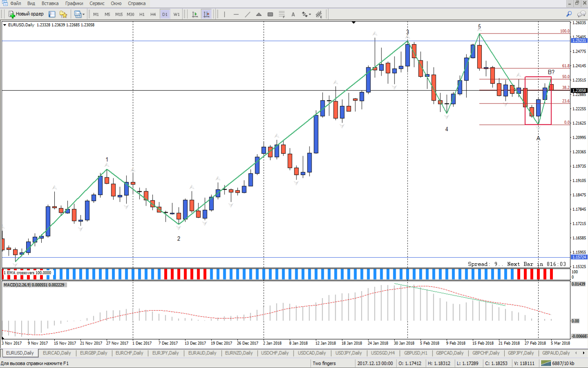This screenshot has width=588, height=368.
Task: Switch to W1 timeframe
Action: pyautogui.click(x=176, y=14)
